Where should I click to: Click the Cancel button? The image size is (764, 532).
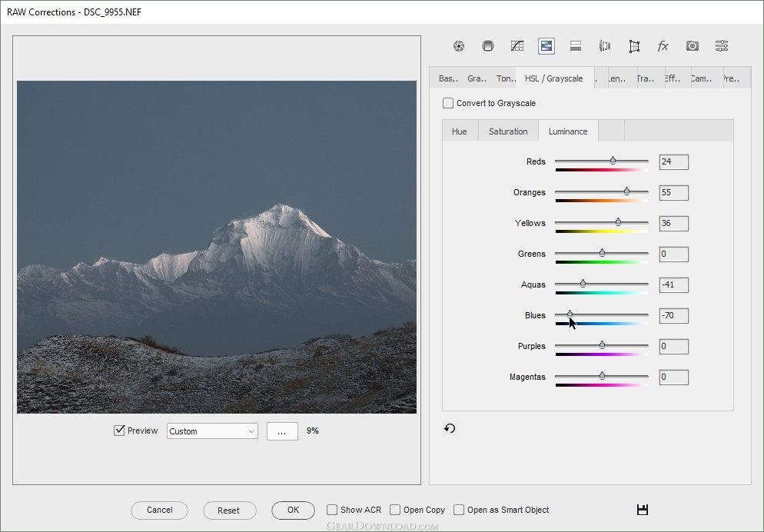(x=159, y=510)
